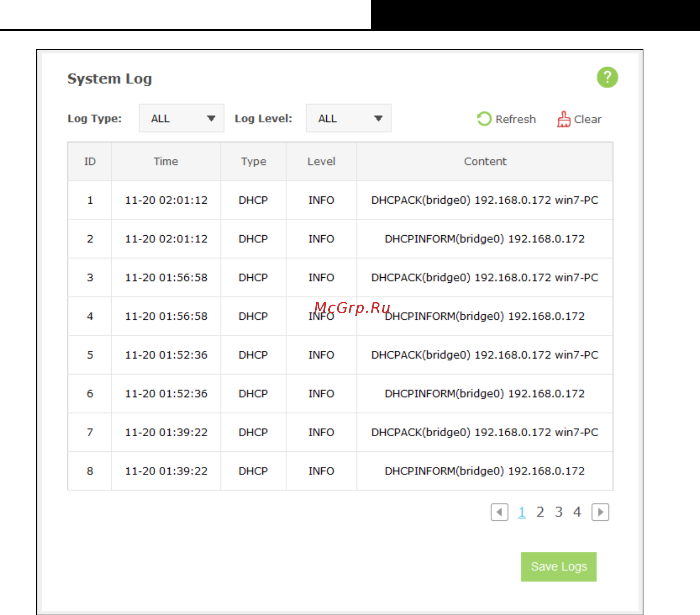Go to the next page arrow
Viewport: 700px width, 615px height.
click(600, 512)
